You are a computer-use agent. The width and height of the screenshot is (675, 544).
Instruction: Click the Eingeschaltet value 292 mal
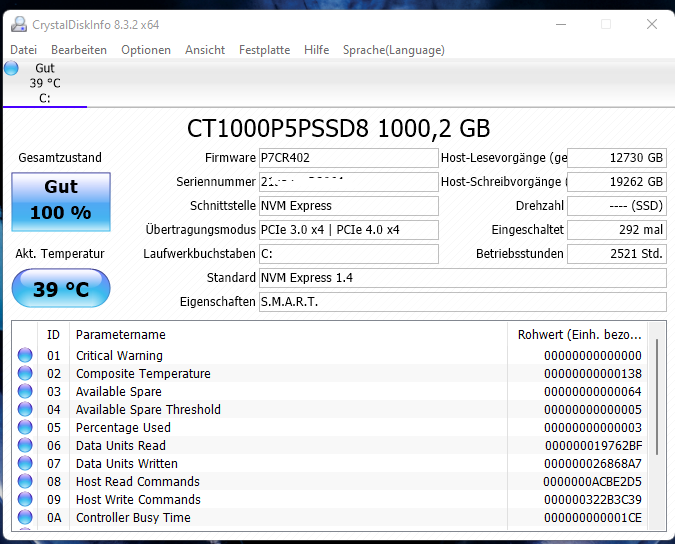click(x=617, y=230)
